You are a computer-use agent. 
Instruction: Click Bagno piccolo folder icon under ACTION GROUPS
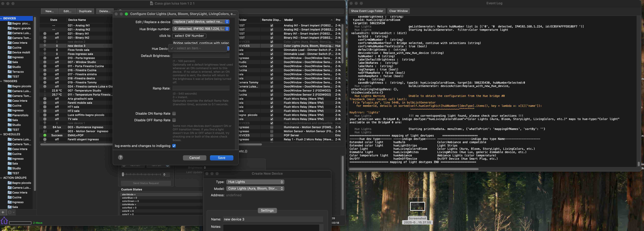tap(10, 183)
